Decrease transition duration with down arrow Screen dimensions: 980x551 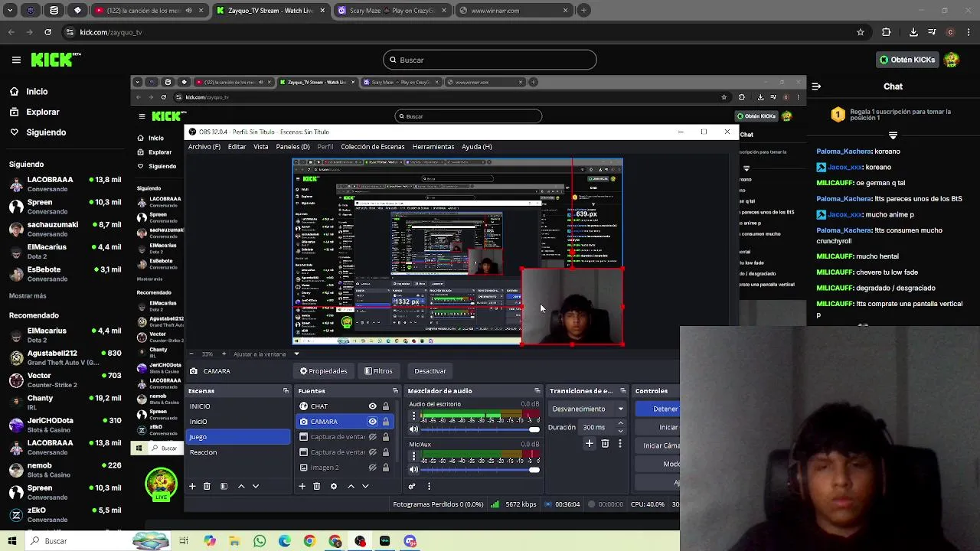[x=620, y=431]
